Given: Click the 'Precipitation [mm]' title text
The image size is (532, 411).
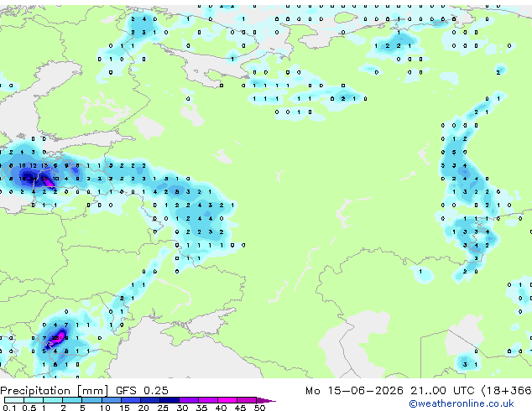Looking at the screenshot, I should (x=55, y=391).
